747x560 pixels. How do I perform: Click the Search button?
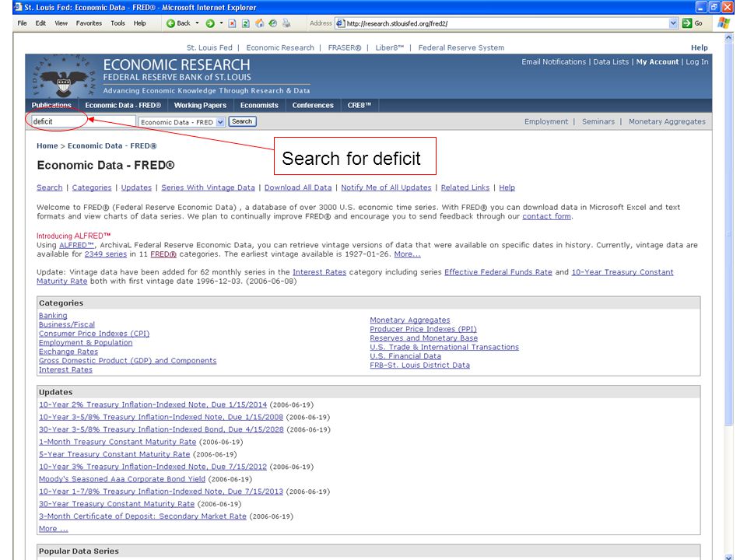(x=243, y=121)
